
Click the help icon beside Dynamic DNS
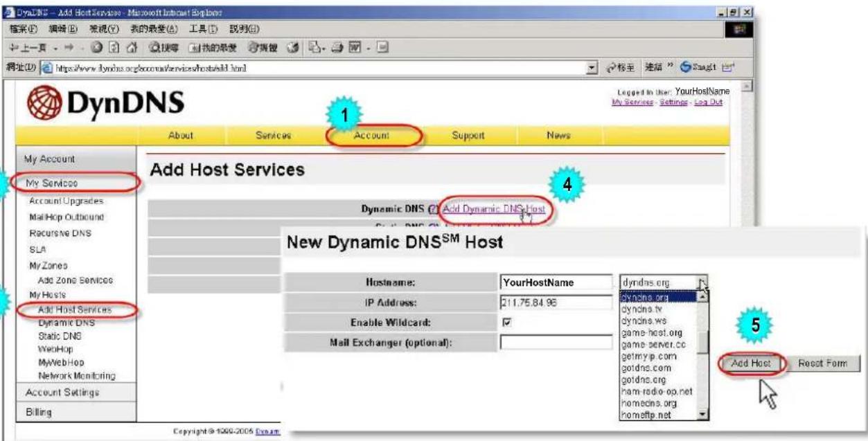[433, 208]
